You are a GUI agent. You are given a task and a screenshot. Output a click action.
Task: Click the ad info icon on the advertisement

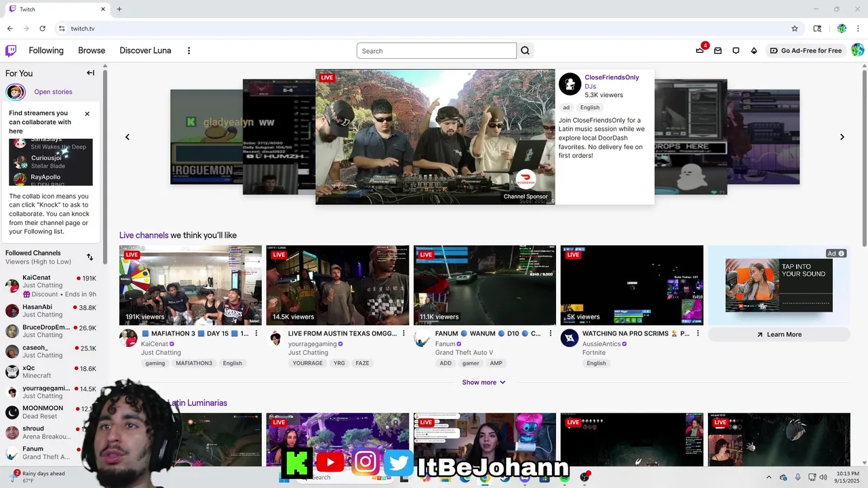[842, 253]
